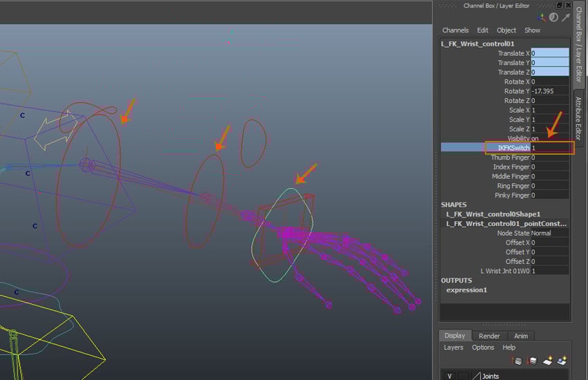Select the IKFKSwitch attribute label
Viewport: 588px width, 380px height.
pos(507,148)
